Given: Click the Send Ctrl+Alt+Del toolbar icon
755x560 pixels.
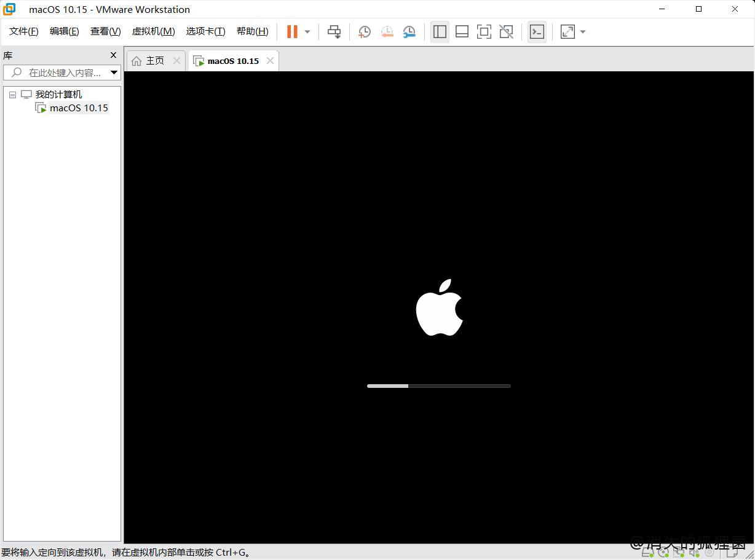Looking at the screenshot, I should pos(334,31).
